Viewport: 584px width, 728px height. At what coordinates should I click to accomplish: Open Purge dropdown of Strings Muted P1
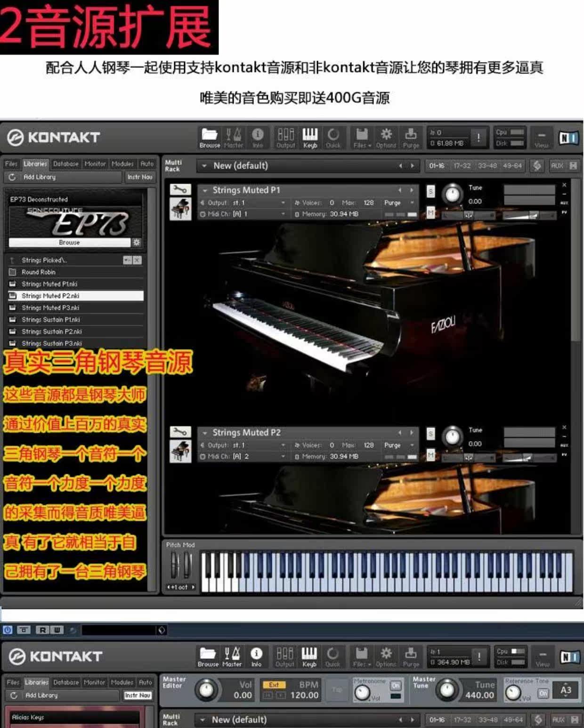(398, 202)
